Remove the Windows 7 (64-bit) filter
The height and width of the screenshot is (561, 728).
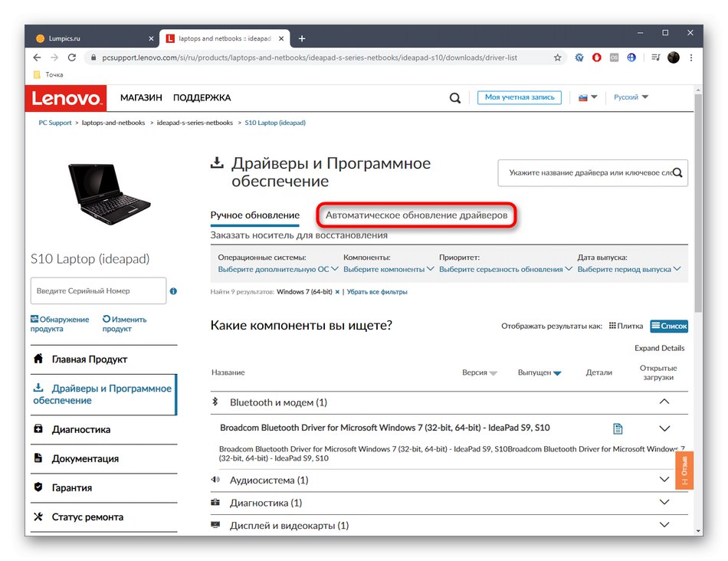pyautogui.click(x=337, y=292)
